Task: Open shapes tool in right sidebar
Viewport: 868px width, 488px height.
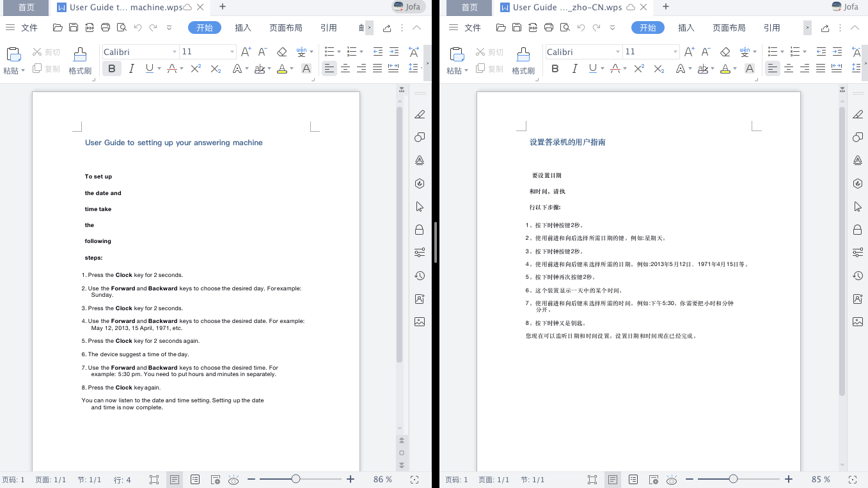Action: [x=858, y=138]
